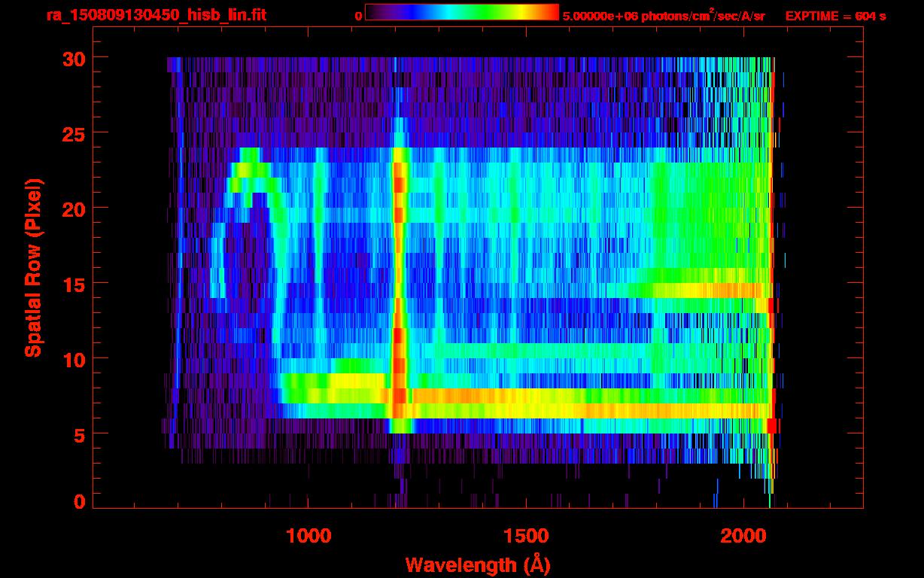
Task: Click the x-axis tick label 2000
Action: 743,536
